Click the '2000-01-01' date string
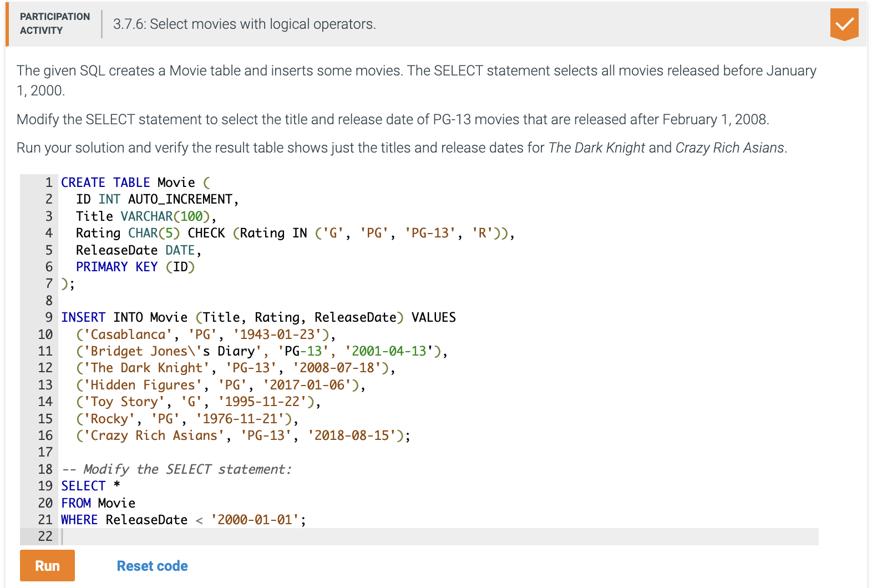This screenshot has height=588, width=872. (255, 520)
